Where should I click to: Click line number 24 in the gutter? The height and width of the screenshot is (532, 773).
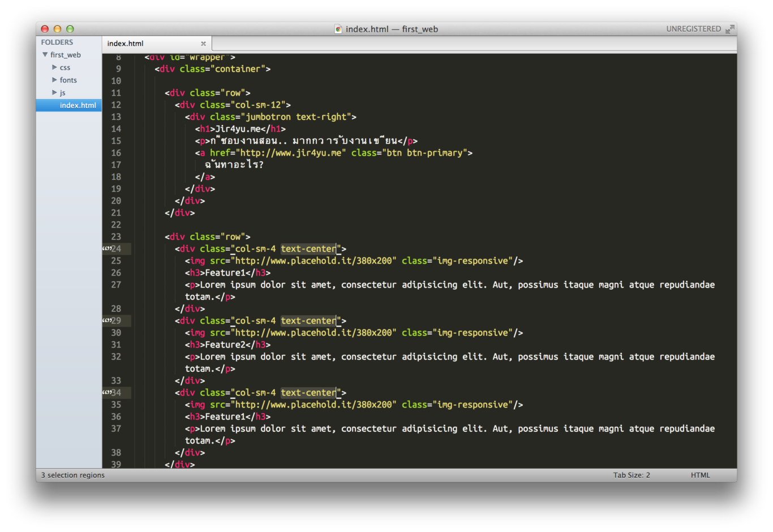click(116, 249)
